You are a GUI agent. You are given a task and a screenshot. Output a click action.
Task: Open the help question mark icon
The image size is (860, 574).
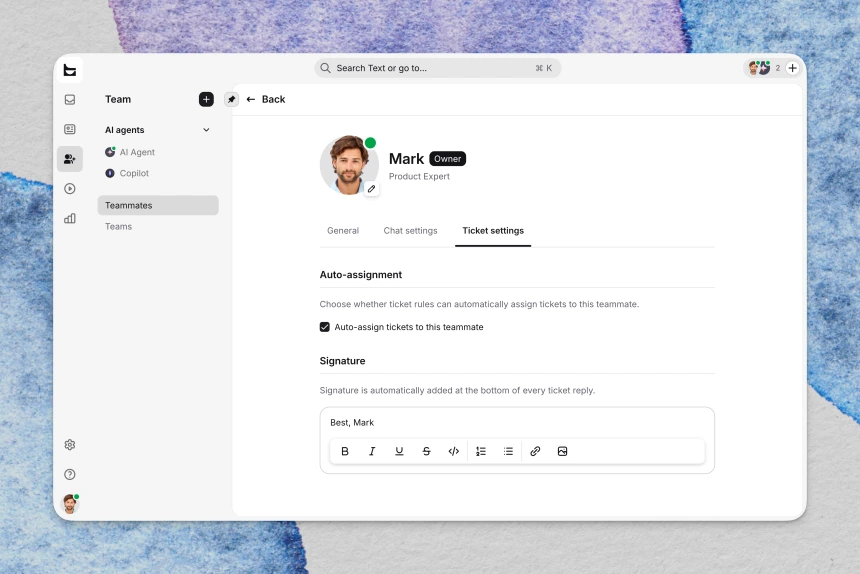(x=70, y=474)
